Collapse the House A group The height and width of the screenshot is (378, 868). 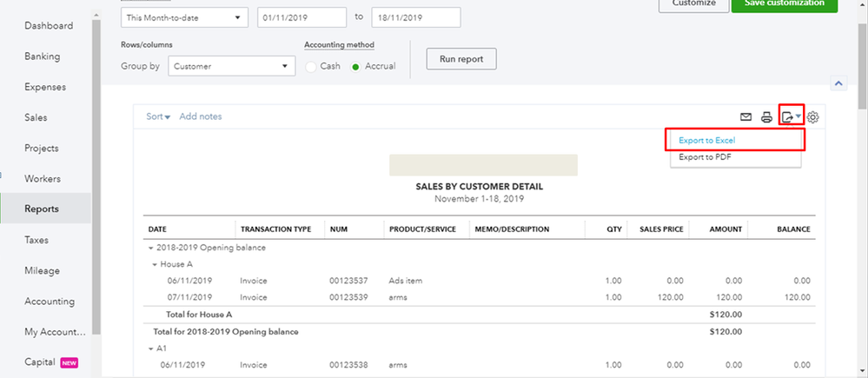point(156,264)
